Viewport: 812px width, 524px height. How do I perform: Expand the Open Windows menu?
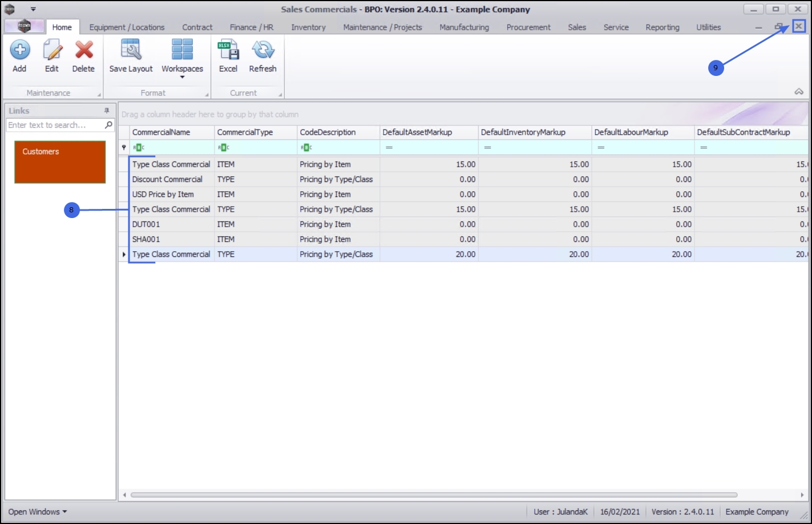(x=37, y=512)
